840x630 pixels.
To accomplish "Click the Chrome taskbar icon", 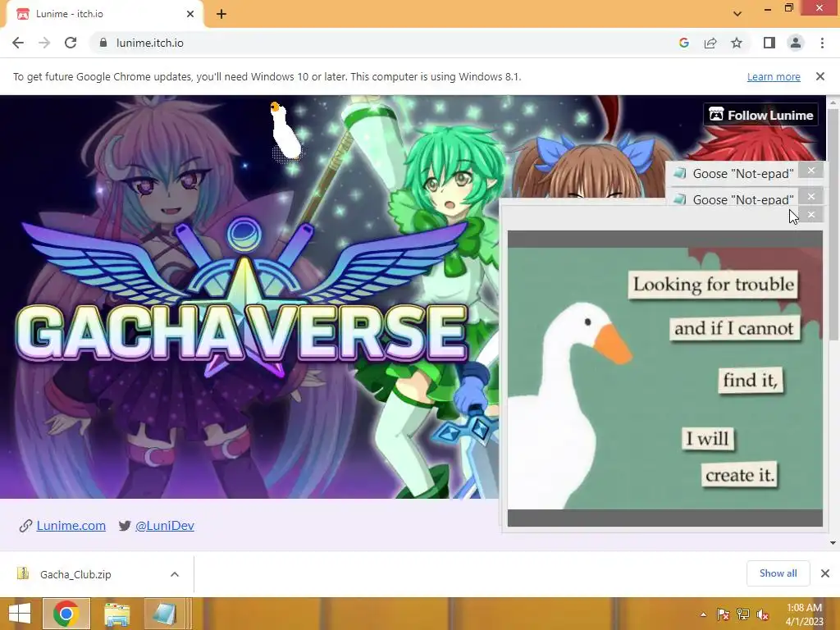I will pos(66,614).
